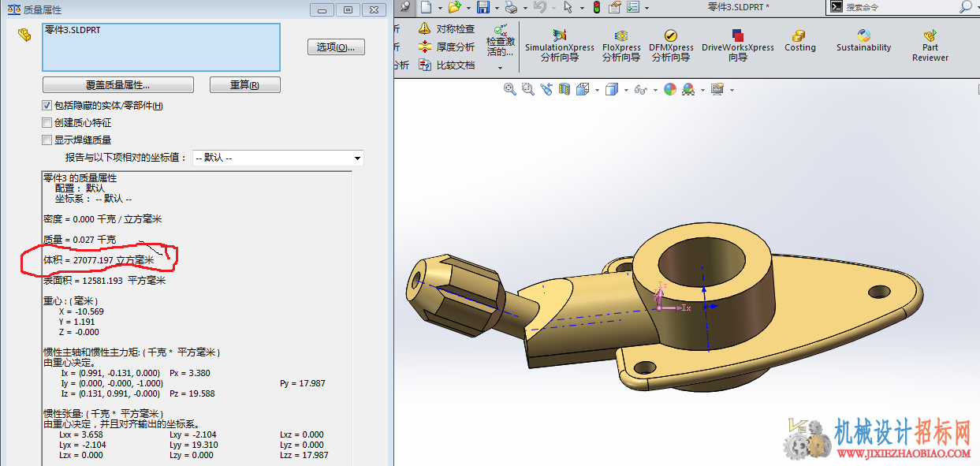
Task: Click the Undo arrow icon
Action: (539, 7)
